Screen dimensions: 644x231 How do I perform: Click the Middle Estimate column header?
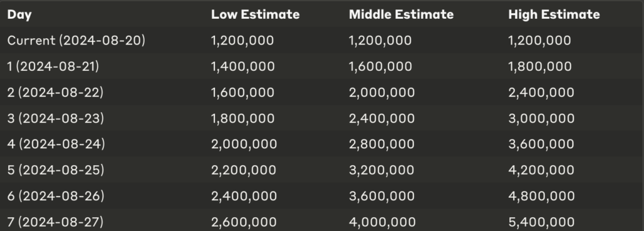pyautogui.click(x=401, y=14)
